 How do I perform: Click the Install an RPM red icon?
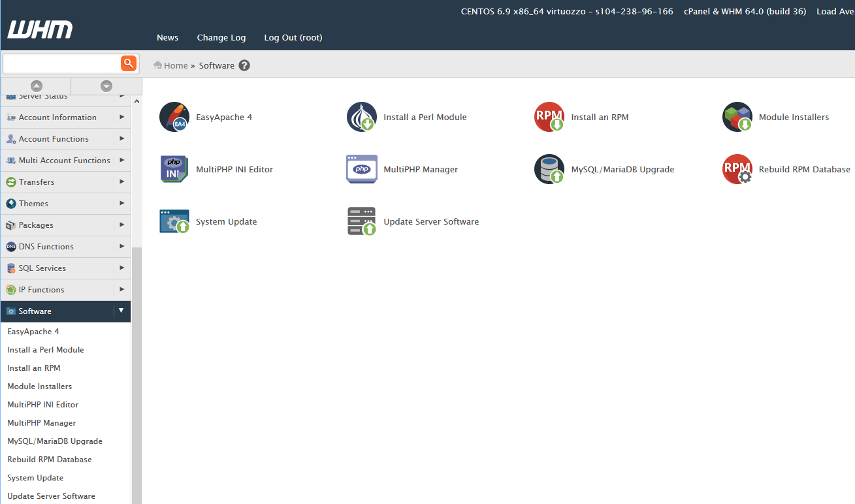tap(549, 117)
